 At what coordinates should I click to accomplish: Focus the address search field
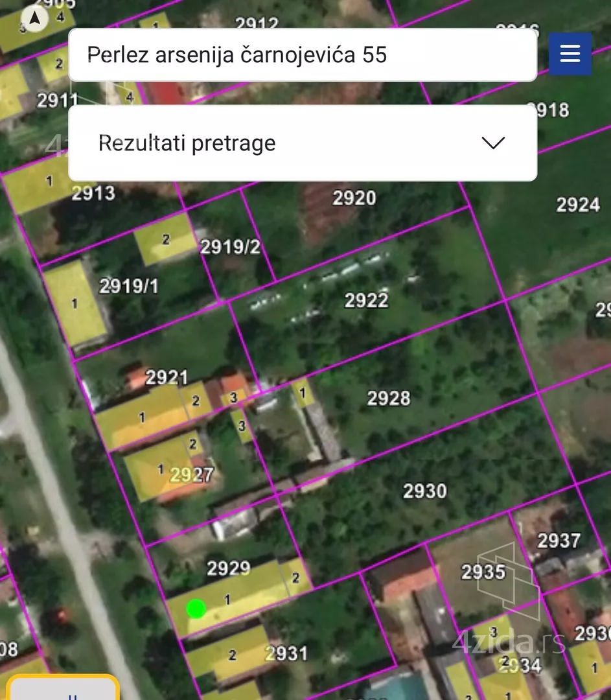tap(303, 55)
